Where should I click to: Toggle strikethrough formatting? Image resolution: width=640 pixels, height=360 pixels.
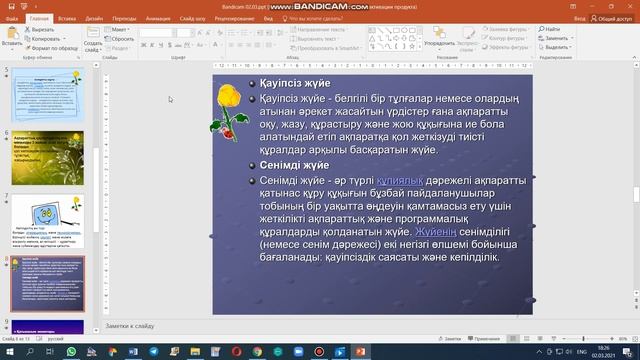point(178,45)
